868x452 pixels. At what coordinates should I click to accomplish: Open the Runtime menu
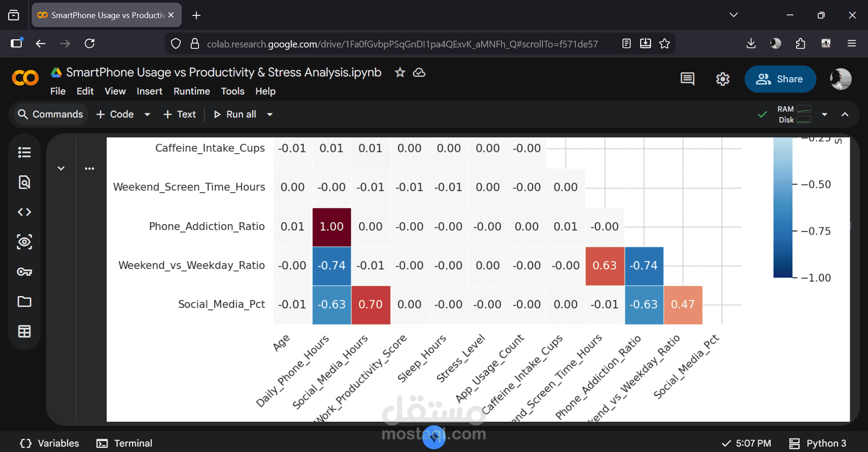click(x=192, y=91)
